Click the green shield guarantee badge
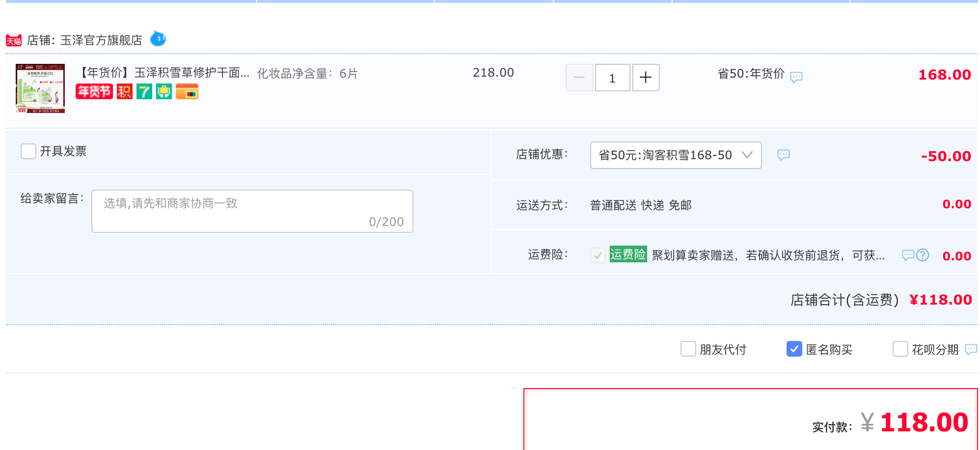 click(x=164, y=91)
